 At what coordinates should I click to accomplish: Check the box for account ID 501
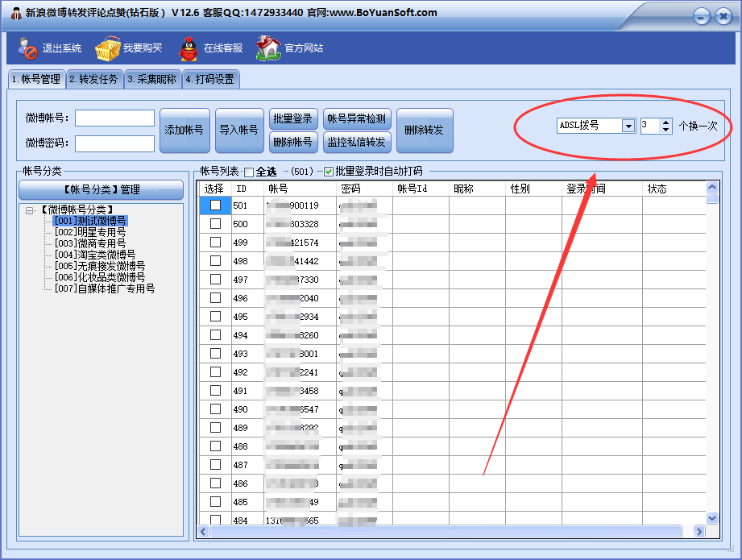[x=215, y=205]
